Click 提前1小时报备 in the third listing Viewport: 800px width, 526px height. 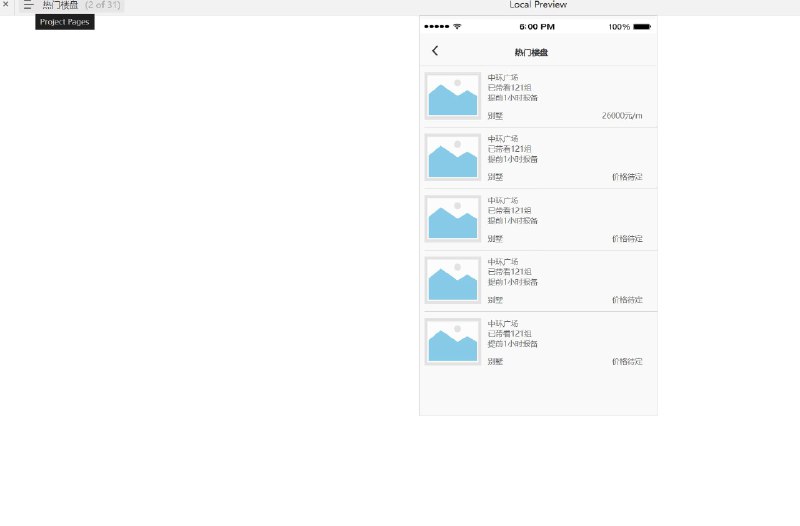pos(512,221)
